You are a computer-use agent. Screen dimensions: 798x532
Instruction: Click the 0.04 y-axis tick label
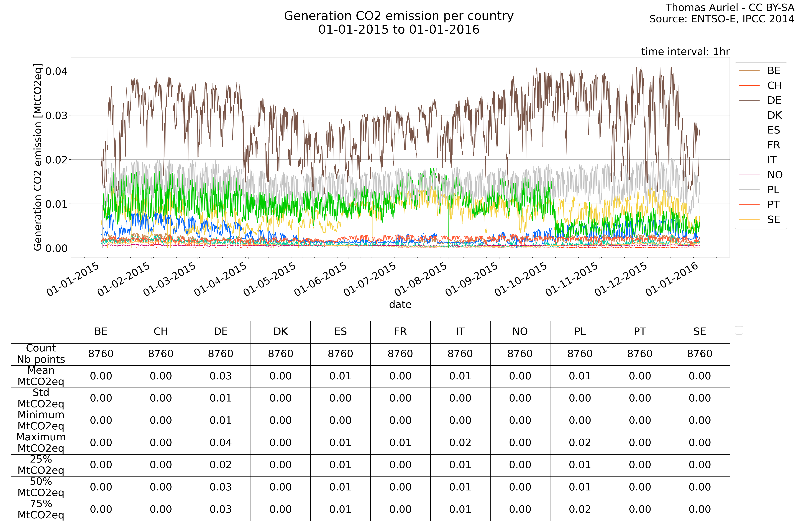(x=56, y=71)
